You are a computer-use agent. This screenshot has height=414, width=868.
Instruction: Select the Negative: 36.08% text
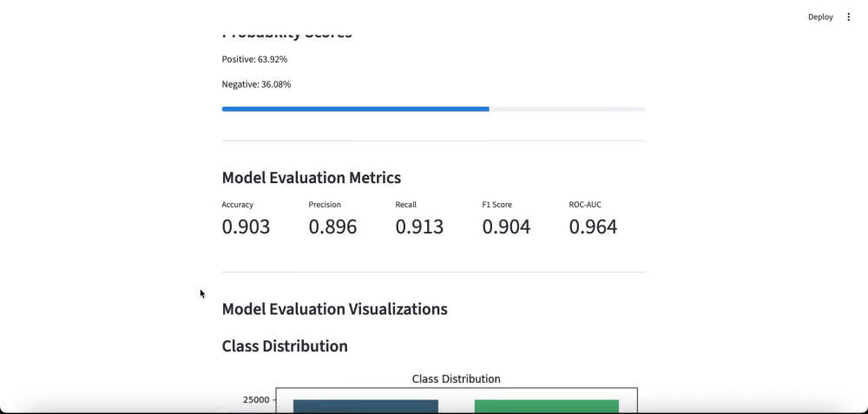[x=256, y=84]
